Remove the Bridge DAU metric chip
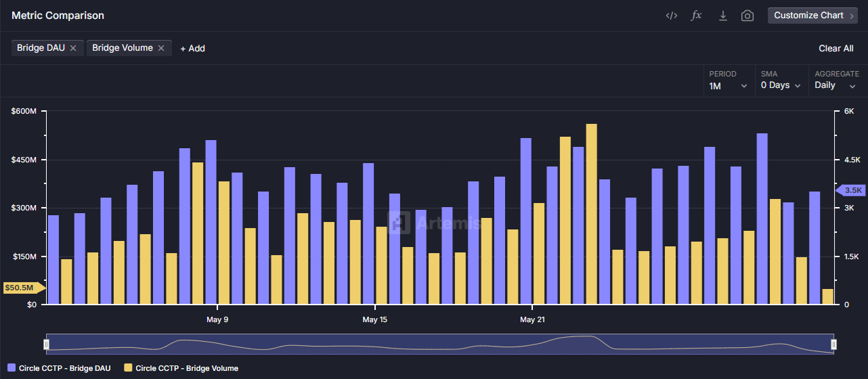Screen dimensions: 868x379 (x=73, y=48)
